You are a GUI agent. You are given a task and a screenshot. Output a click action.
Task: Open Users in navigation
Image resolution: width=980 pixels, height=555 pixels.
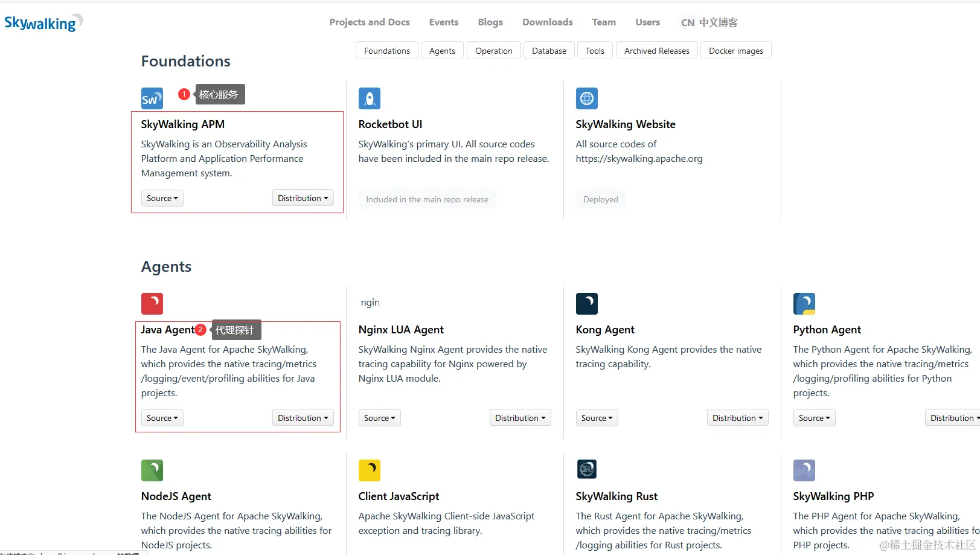[648, 22]
